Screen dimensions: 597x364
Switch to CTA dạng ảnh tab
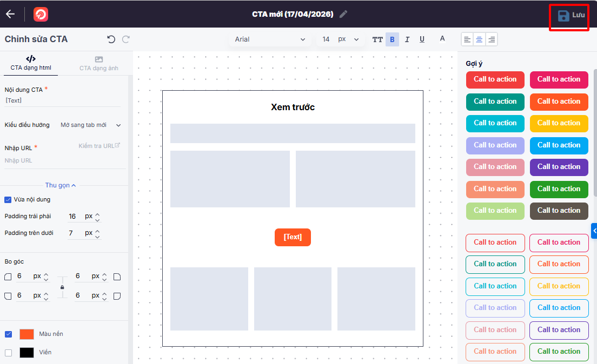[x=98, y=63]
